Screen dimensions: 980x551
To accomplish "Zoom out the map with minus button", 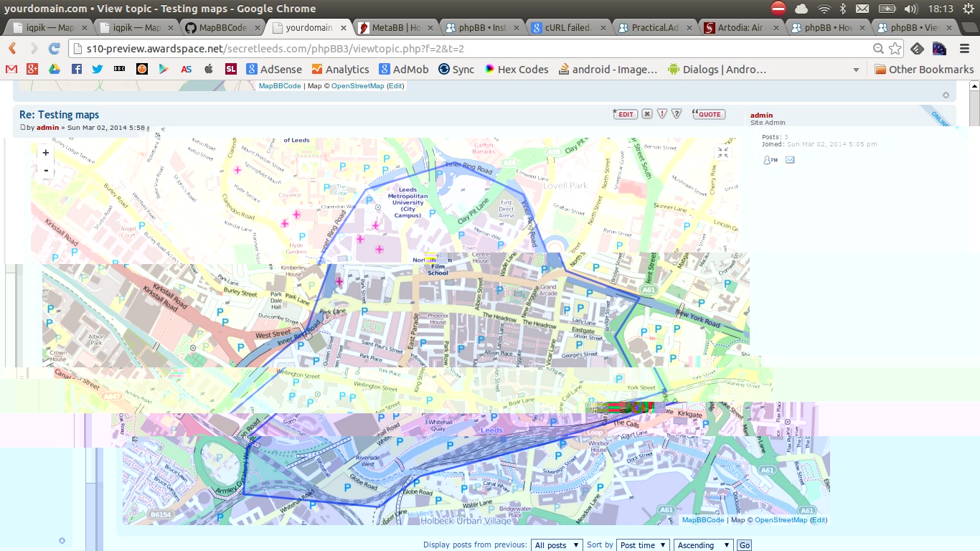I will point(46,170).
